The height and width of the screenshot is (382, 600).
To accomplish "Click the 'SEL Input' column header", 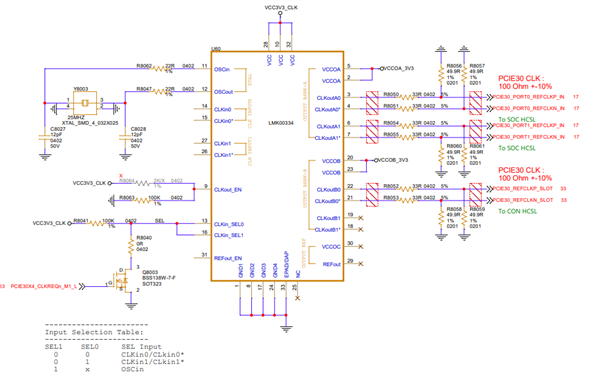I will coord(141,347).
